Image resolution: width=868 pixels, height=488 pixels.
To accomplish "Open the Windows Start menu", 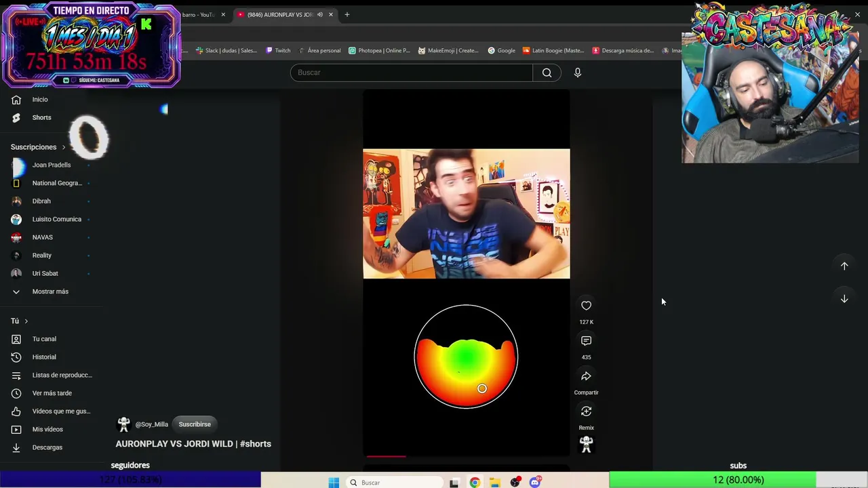I will click(334, 483).
